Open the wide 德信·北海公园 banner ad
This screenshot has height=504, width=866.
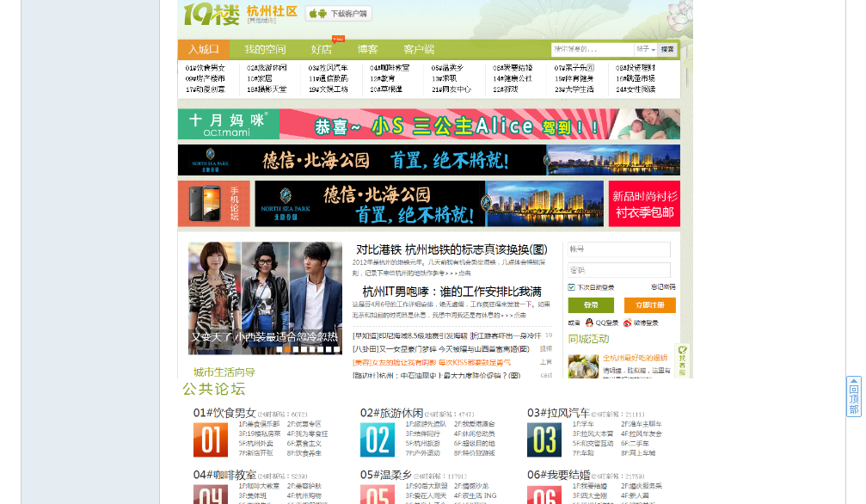pos(429,160)
